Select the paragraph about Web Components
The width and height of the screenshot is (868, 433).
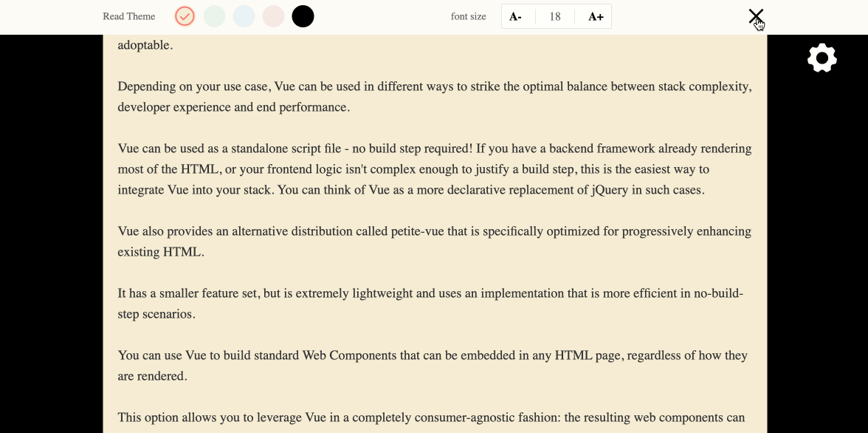433,365
